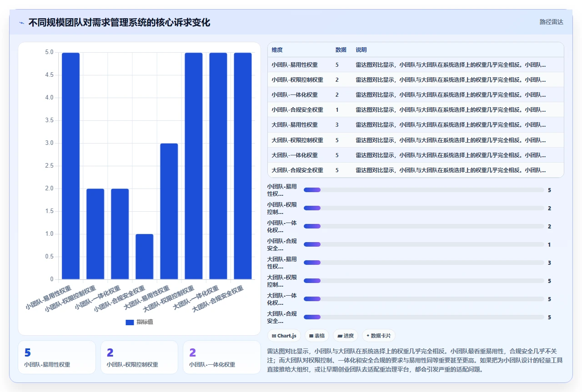582x392 pixels.
Task: Click the 小团队-易用性权重 chart bar
Action: coord(70,166)
